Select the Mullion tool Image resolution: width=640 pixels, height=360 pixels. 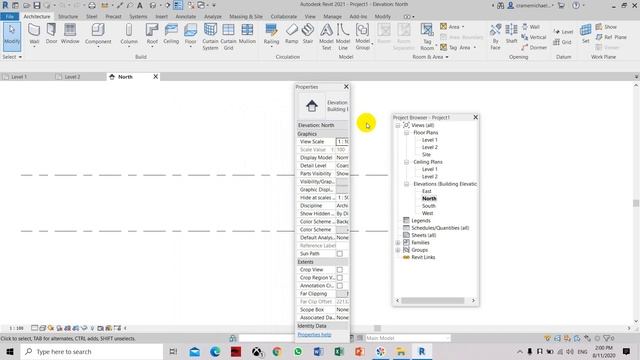247,34
